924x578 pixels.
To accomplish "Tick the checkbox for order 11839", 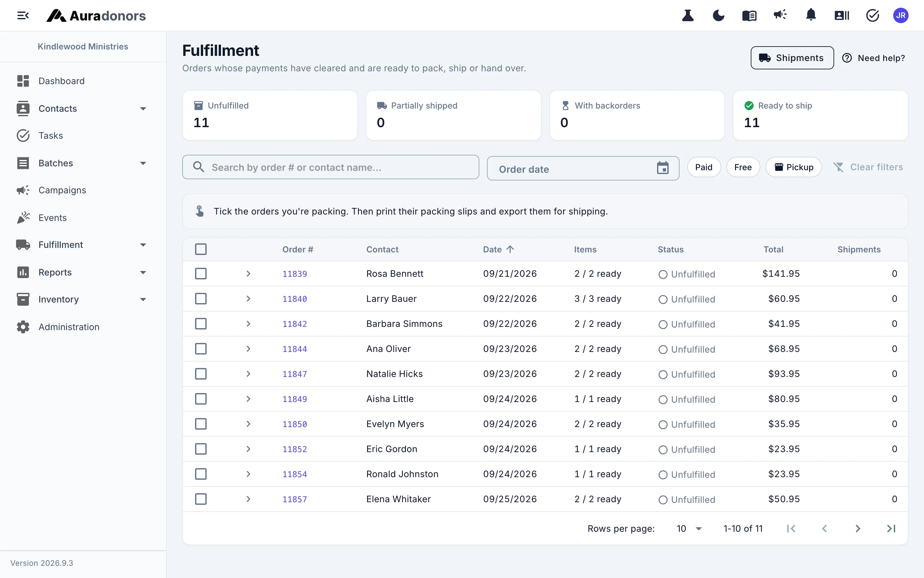I will click(x=201, y=274).
